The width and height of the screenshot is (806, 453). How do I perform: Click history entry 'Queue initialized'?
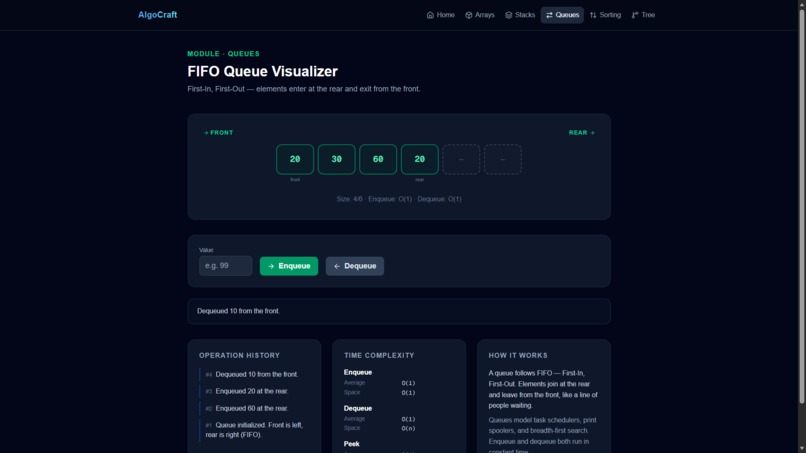pos(254,430)
